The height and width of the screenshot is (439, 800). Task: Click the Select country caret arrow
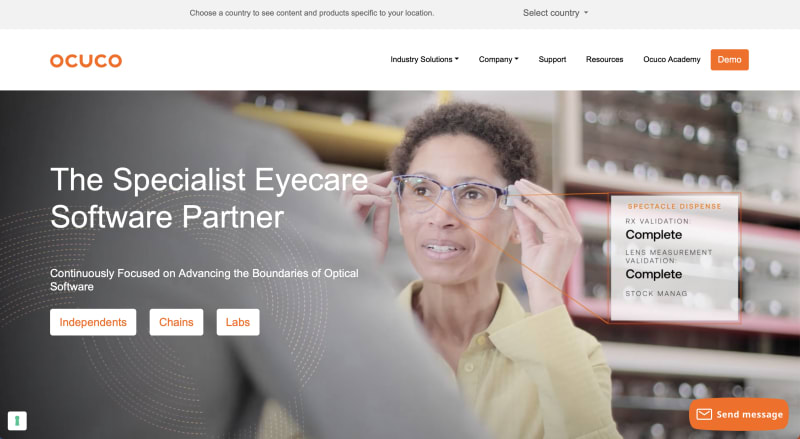click(x=586, y=13)
